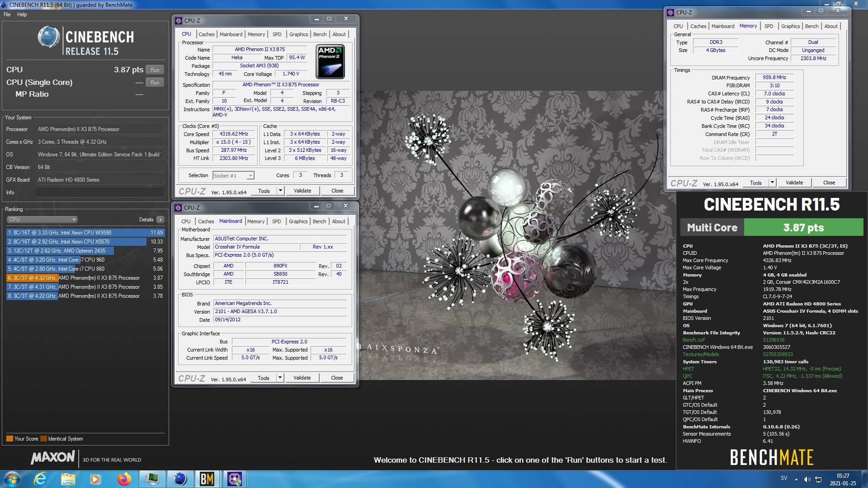Image resolution: width=868 pixels, height=488 pixels.
Task: Open Caches tab in the CPU tab CPU-Z window
Action: click(x=206, y=34)
